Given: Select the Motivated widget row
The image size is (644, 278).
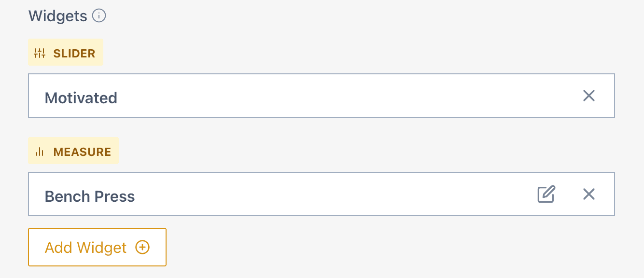Looking at the screenshot, I should [x=322, y=96].
